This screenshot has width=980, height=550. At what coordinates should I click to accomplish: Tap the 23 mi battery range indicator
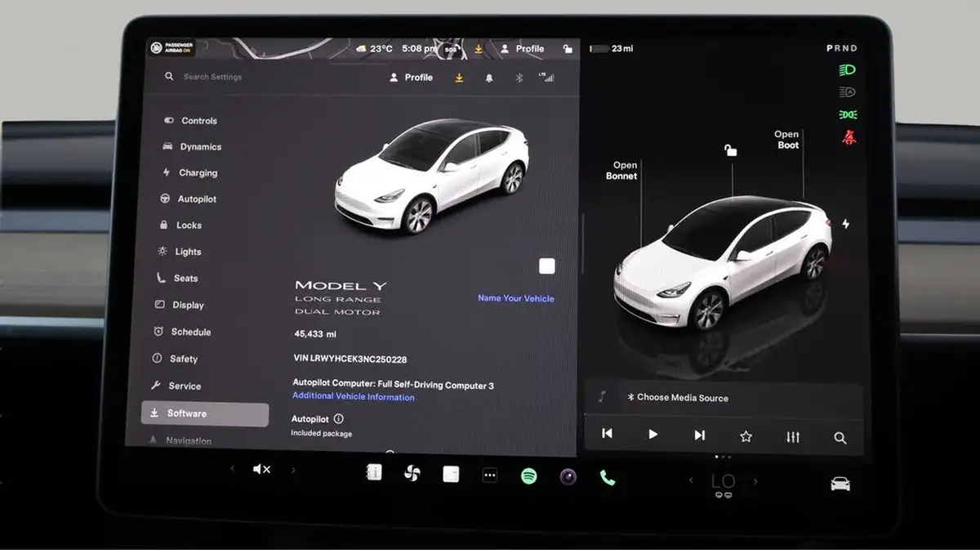coord(611,49)
